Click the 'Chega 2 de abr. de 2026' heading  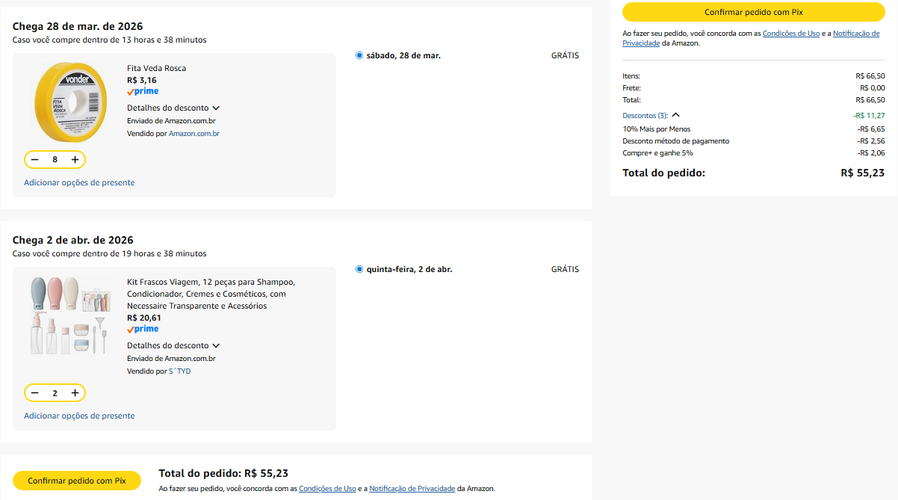(x=73, y=240)
